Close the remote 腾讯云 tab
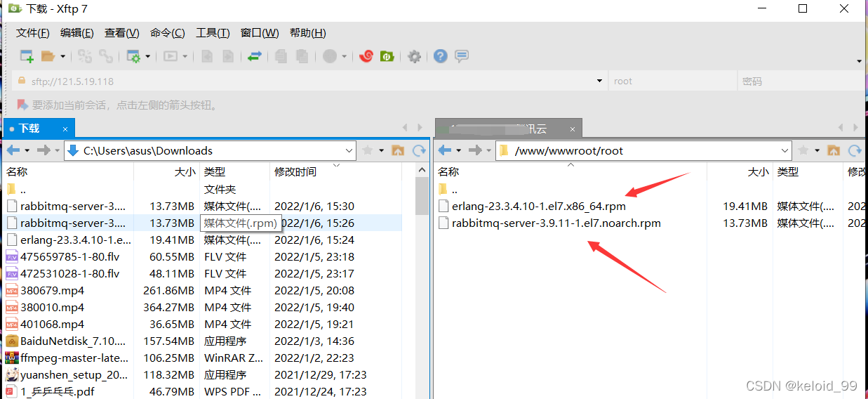 pyautogui.click(x=573, y=129)
